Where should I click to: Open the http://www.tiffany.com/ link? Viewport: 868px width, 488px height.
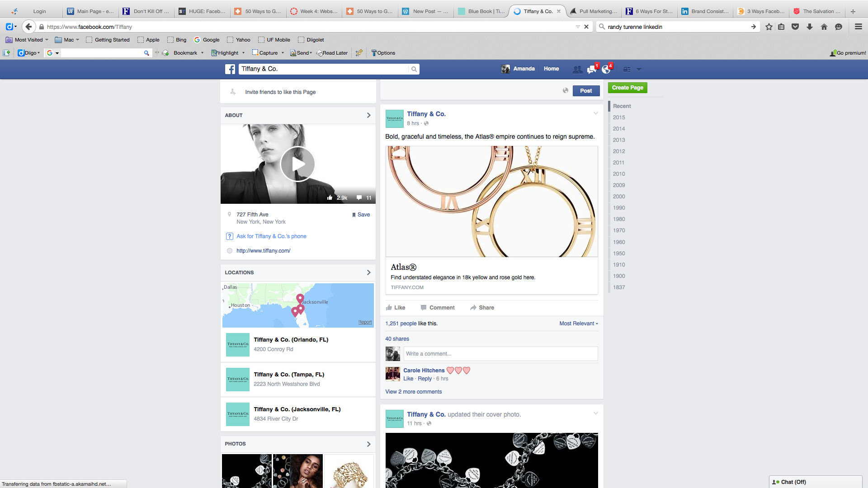pyautogui.click(x=263, y=251)
